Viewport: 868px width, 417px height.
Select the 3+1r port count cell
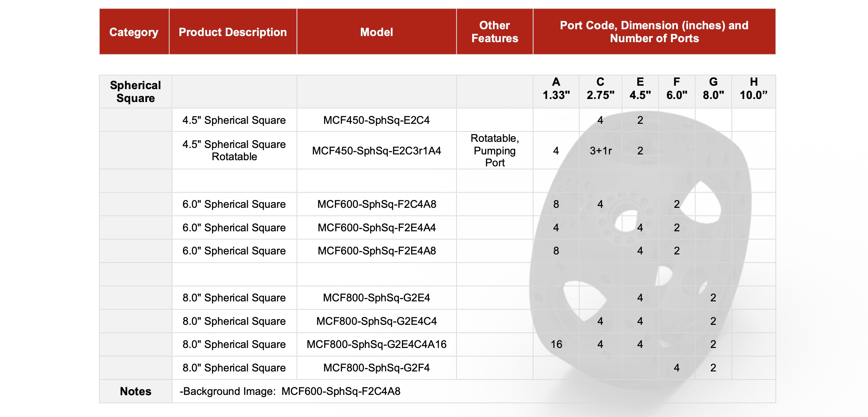point(600,151)
